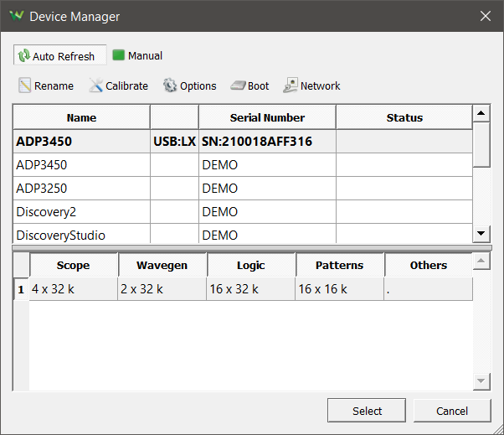Click the Logic column header
The height and width of the screenshot is (435, 504).
[251, 265]
